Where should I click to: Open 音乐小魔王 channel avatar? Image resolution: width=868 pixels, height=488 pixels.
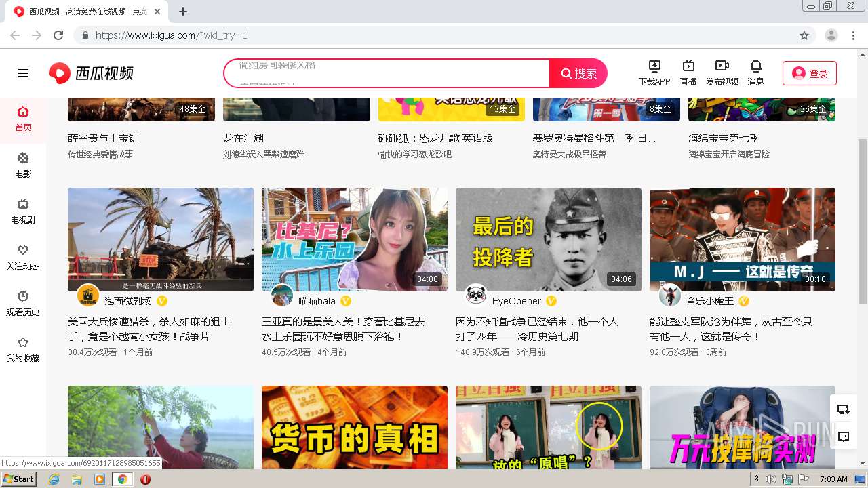click(x=670, y=296)
